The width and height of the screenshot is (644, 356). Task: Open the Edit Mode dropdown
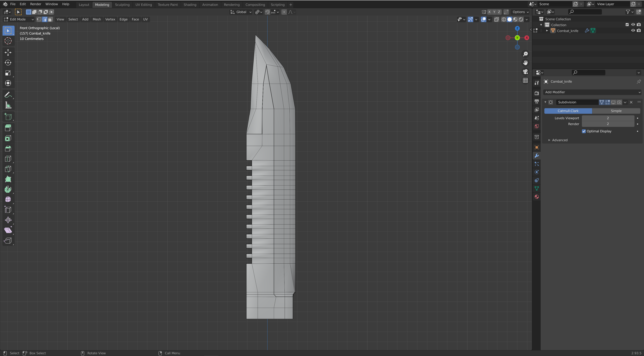[x=19, y=19]
